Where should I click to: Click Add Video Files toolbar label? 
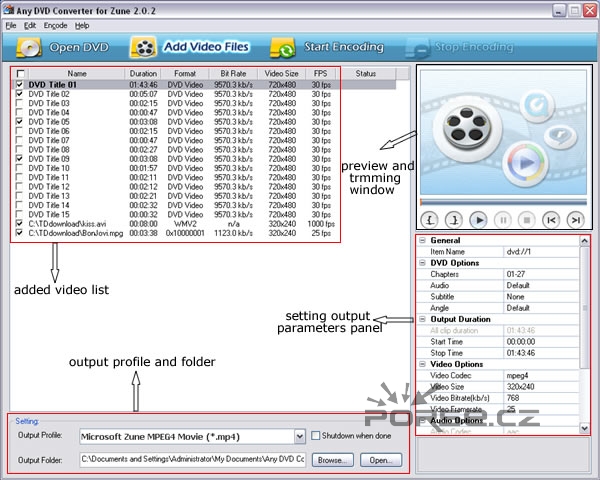click(x=207, y=47)
